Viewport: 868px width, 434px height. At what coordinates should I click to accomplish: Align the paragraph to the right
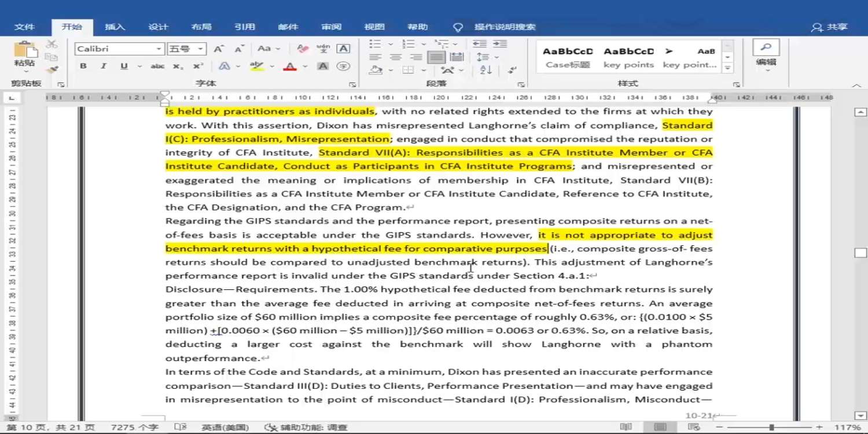click(416, 57)
